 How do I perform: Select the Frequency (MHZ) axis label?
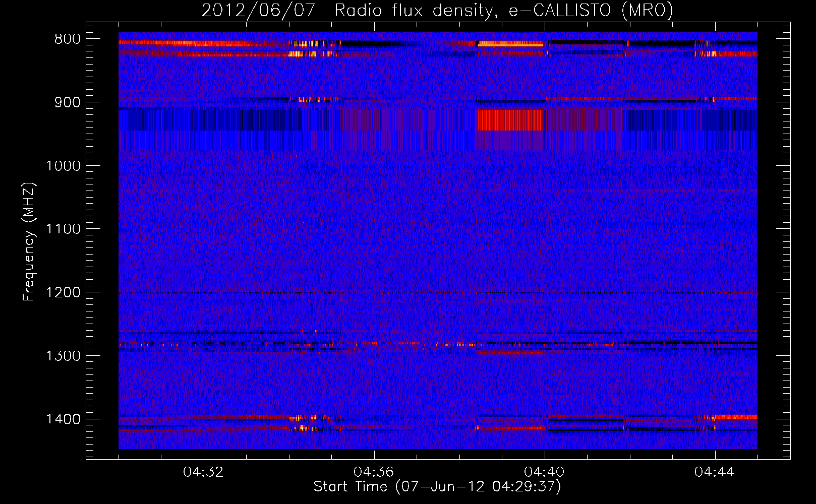click(29, 242)
